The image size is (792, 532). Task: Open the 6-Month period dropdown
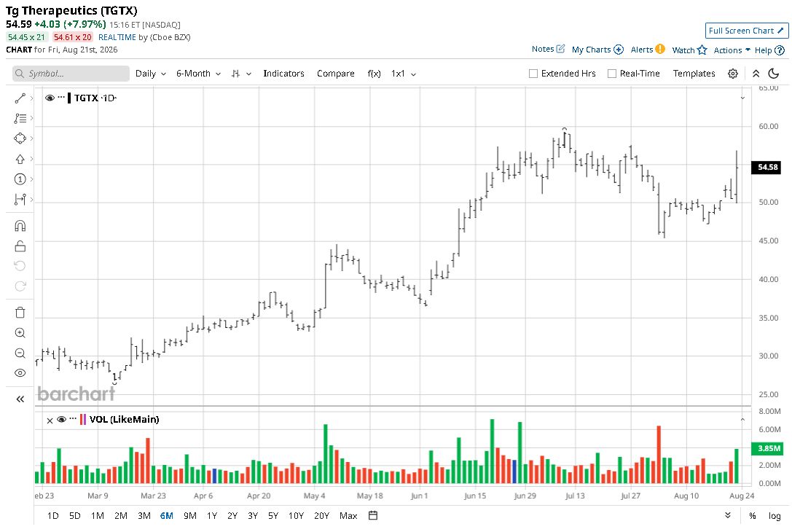click(x=198, y=74)
